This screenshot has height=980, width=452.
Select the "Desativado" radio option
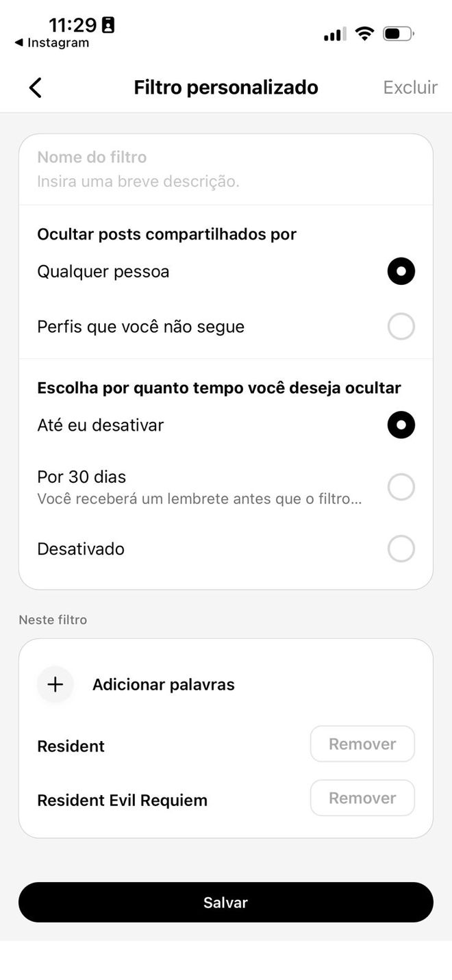(x=401, y=549)
